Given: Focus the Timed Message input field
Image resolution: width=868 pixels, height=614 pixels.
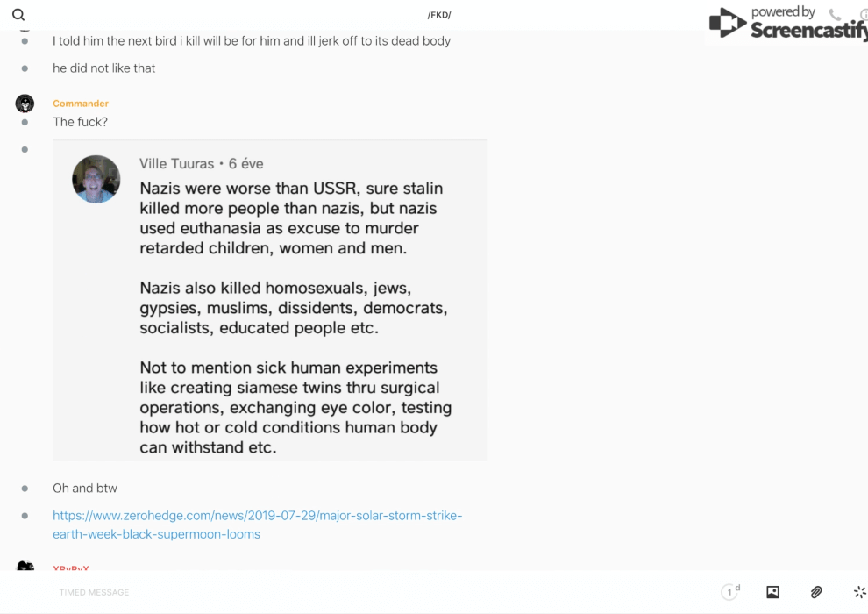Looking at the screenshot, I should click(x=351, y=592).
